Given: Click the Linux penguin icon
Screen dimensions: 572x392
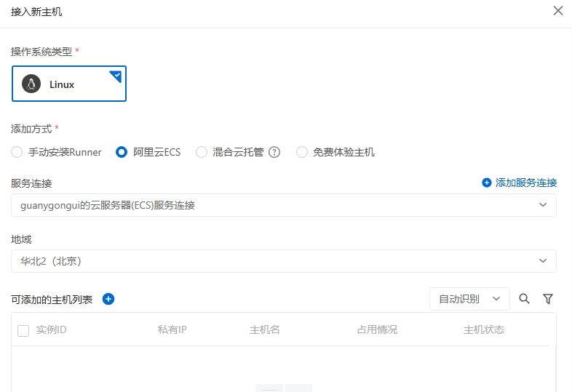Looking at the screenshot, I should tap(31, 84).
